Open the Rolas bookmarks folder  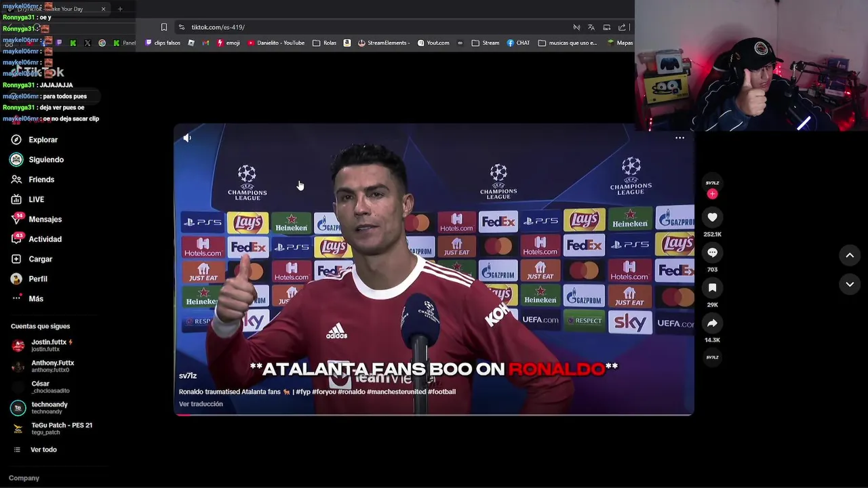click(324, 43)
